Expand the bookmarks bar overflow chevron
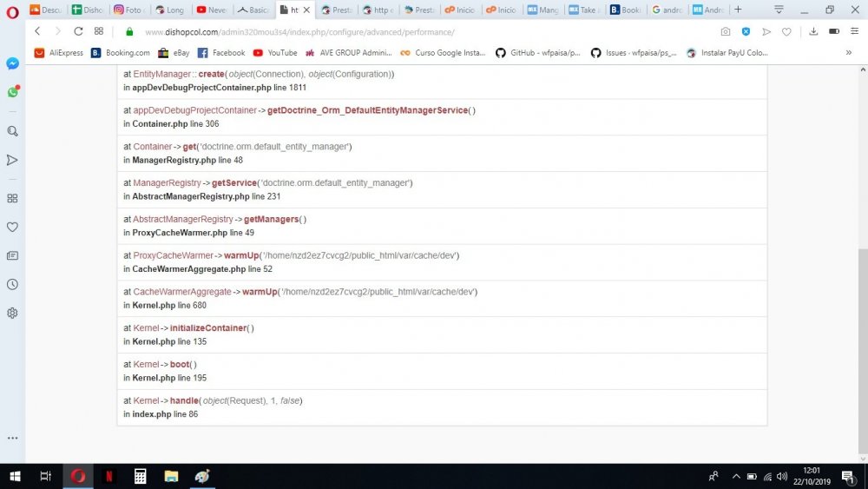Viewport: 868px width, 489px height. coord(849,53)
